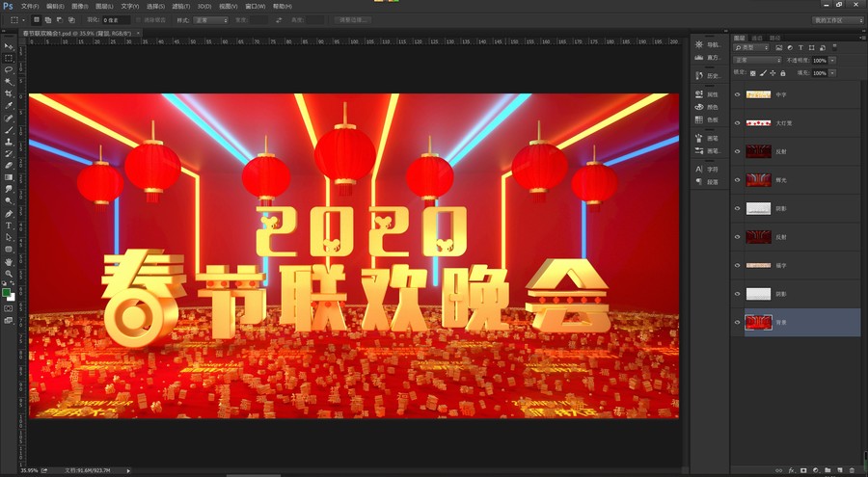The height and width of the screenshot is (477, 868).
Task: Select the History Brush tool
Action: coord(9,154)
